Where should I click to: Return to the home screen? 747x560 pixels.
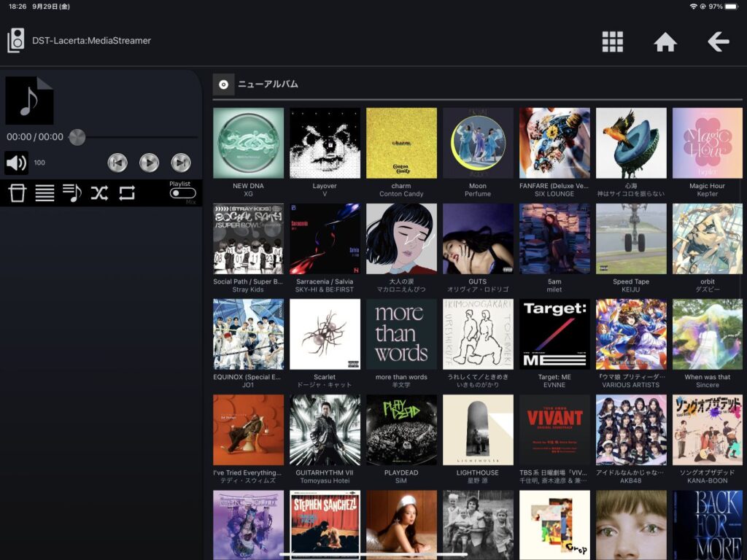coord(665,42)
